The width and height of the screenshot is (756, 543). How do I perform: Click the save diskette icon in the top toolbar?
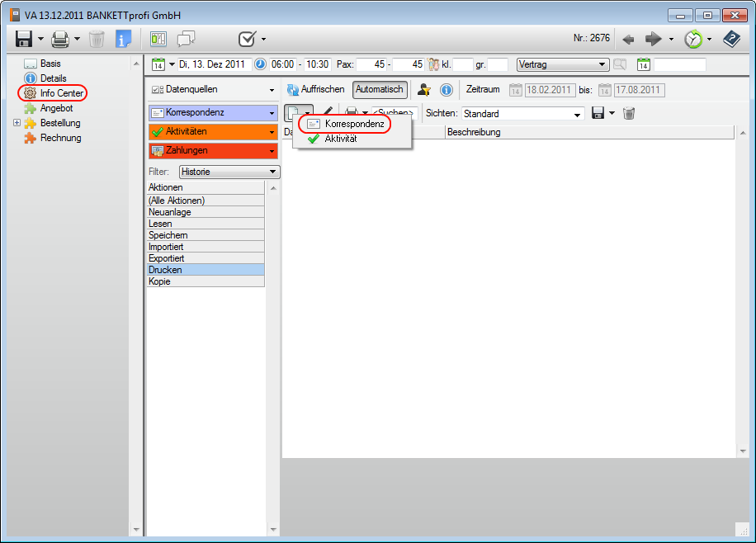(23, 39)
